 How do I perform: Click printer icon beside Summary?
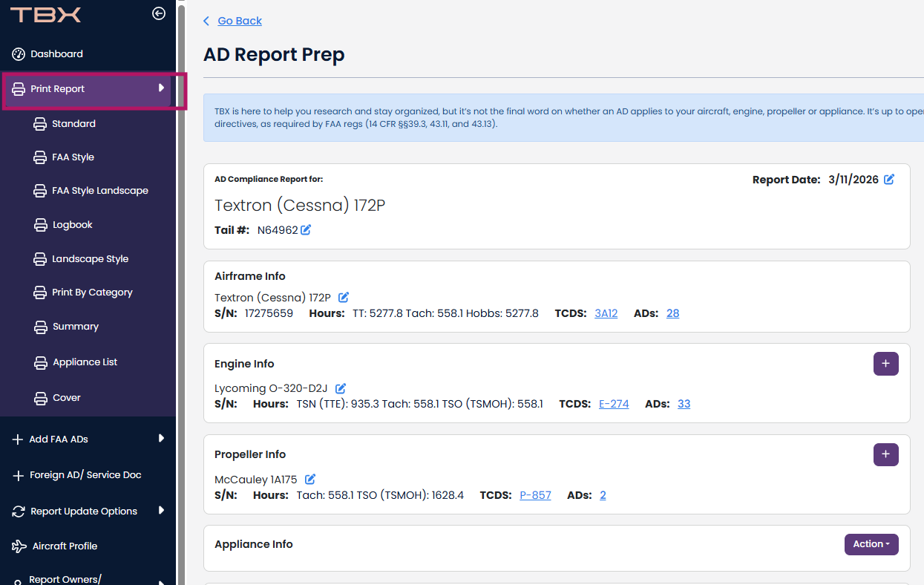pos(40,327)
